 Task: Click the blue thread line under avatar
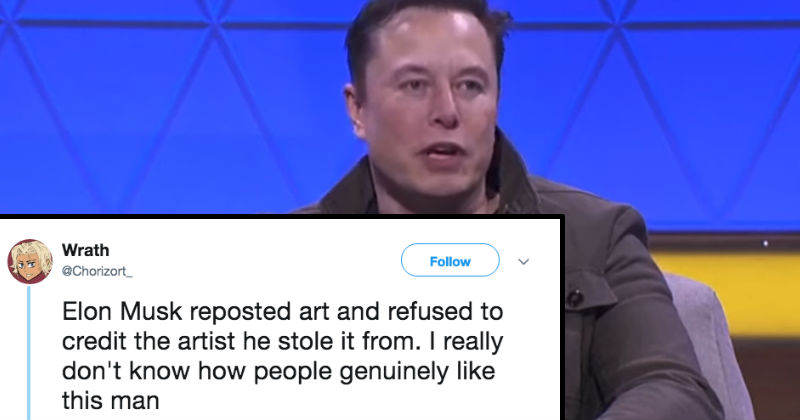pos(29,353)
